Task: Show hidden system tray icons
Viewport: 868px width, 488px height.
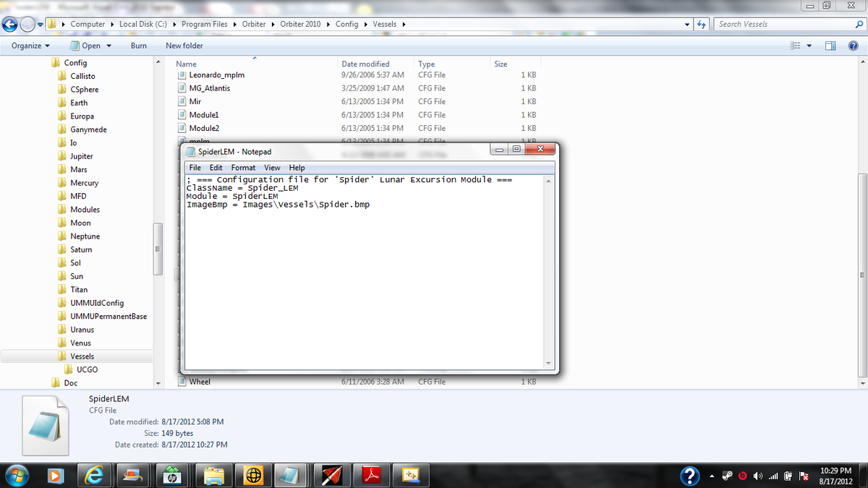Action: [x=712, y=476]
